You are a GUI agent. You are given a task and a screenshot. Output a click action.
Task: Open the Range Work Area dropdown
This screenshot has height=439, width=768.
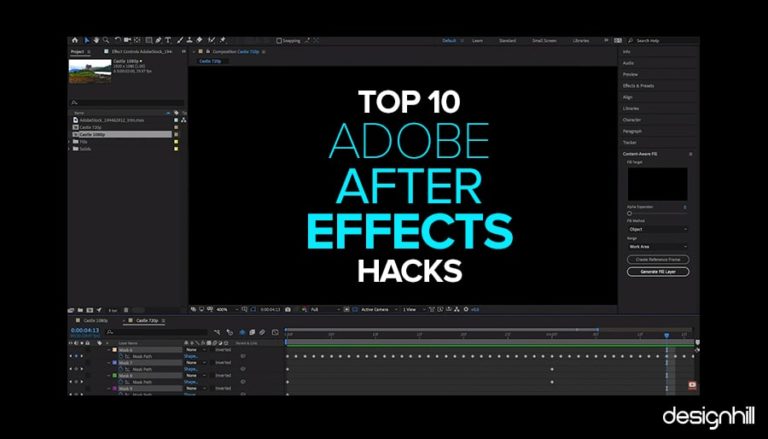pos(658,246)
